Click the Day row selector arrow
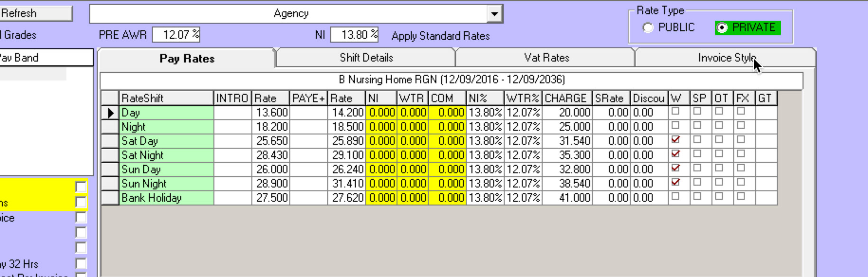The height and width of the screenshot is (277, 868). [110, 113]
